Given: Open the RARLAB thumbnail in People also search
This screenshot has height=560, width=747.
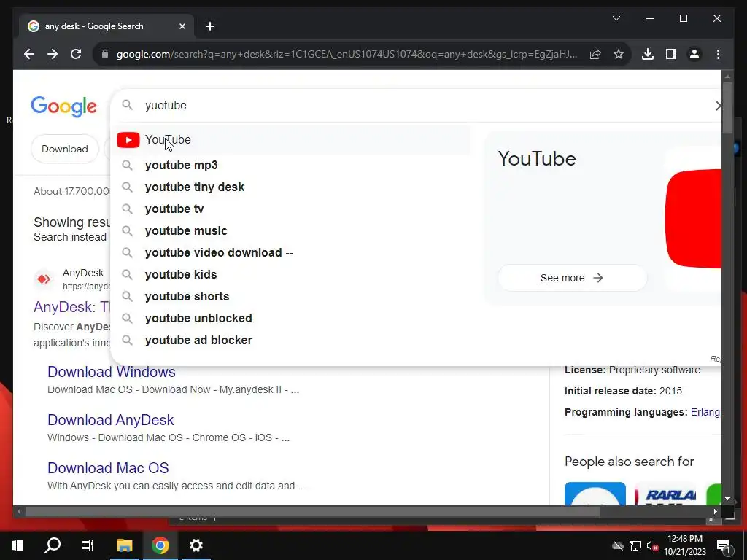Looking at the screenshot, I should click(x=665, y=494).
